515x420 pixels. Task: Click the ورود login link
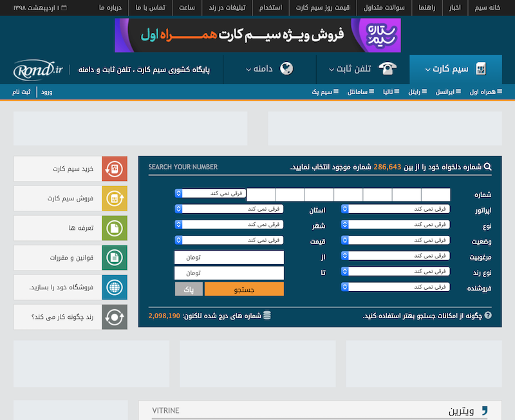(46, 92)
